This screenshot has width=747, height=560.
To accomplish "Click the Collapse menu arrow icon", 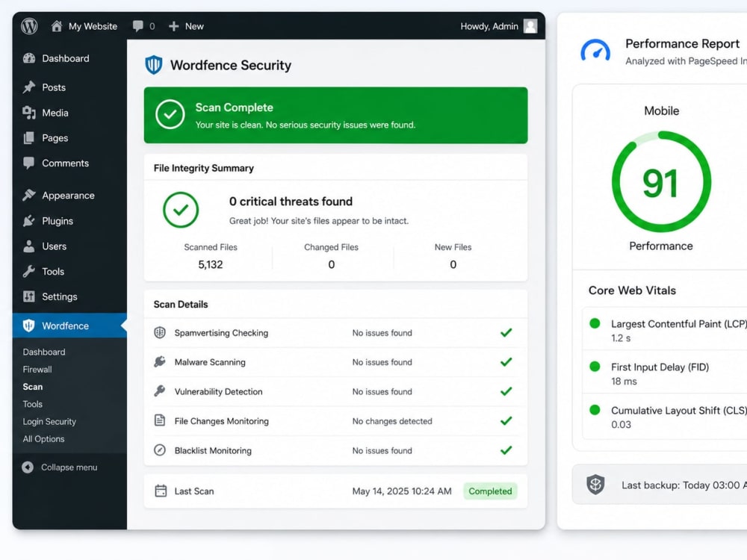I will point(28,467).
